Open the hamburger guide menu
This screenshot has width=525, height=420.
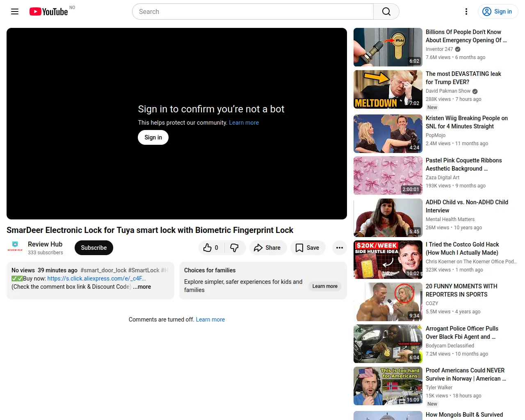tap(15, 11)
